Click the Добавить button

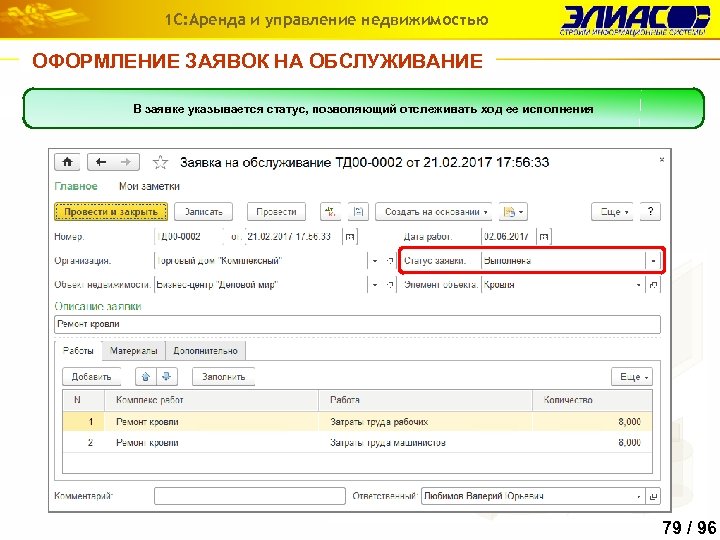tap(91, 377)
